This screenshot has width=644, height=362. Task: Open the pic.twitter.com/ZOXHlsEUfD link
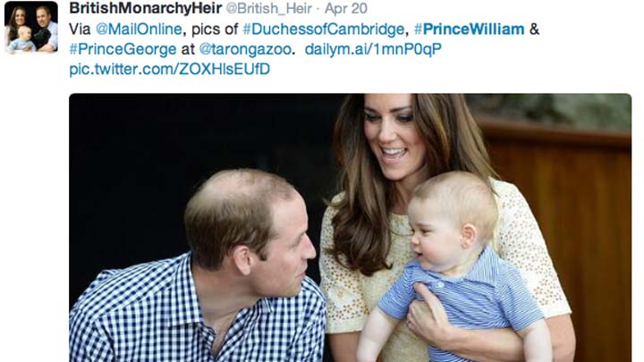tap(170, 69)
